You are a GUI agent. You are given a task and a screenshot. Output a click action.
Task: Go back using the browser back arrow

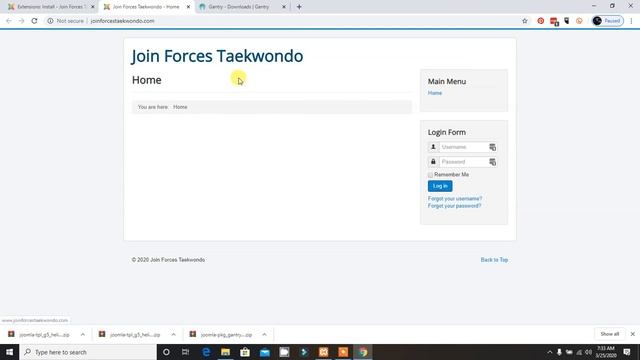pyautogui.click(x=9, y=21)
